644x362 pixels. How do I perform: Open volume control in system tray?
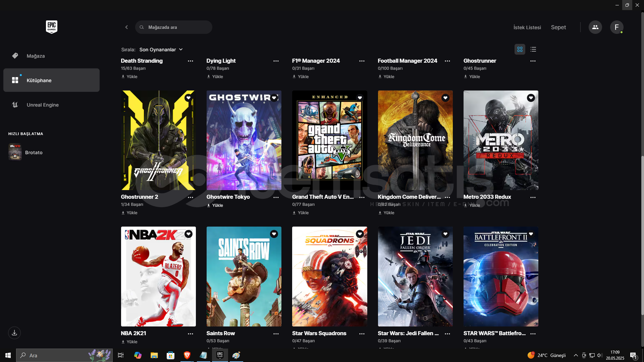(600, 355)
